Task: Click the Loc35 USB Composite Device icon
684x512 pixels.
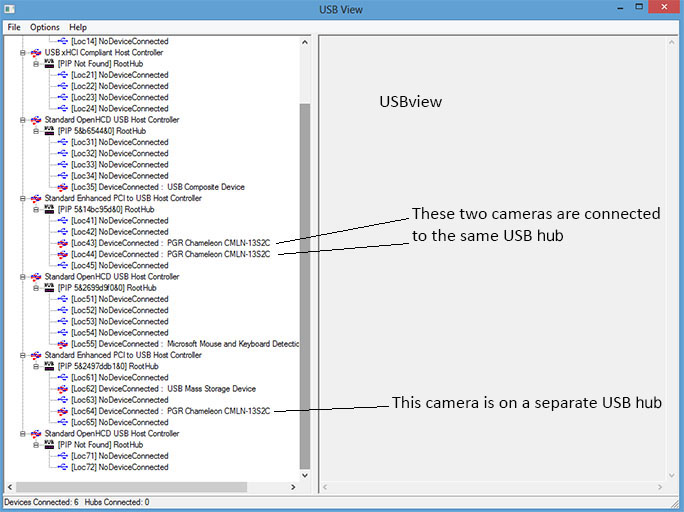Action: pos(63,187)
